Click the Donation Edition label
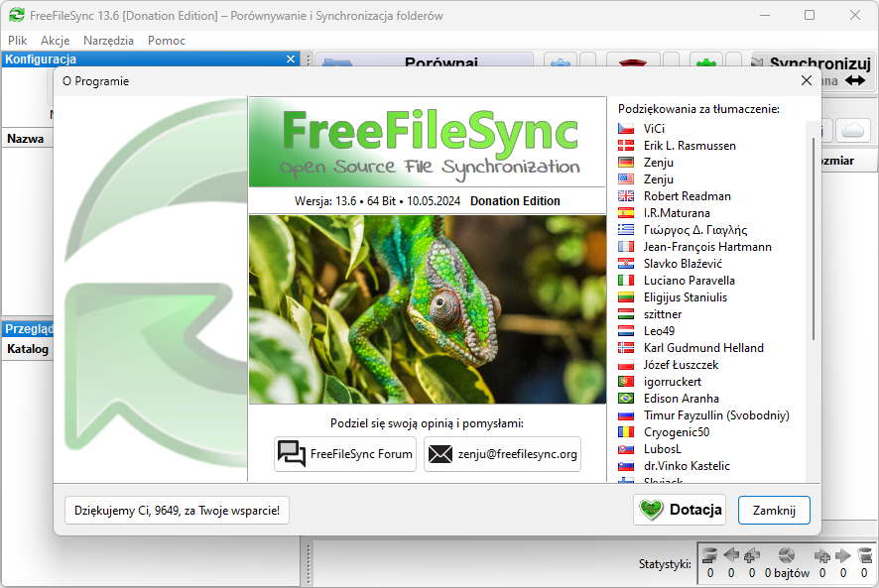This screenshot has height=588, width=879. (x=515, y=201)
